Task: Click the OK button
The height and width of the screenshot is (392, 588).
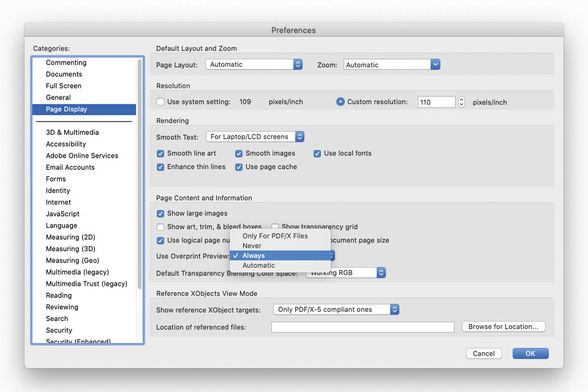Action: click(530, 353)
